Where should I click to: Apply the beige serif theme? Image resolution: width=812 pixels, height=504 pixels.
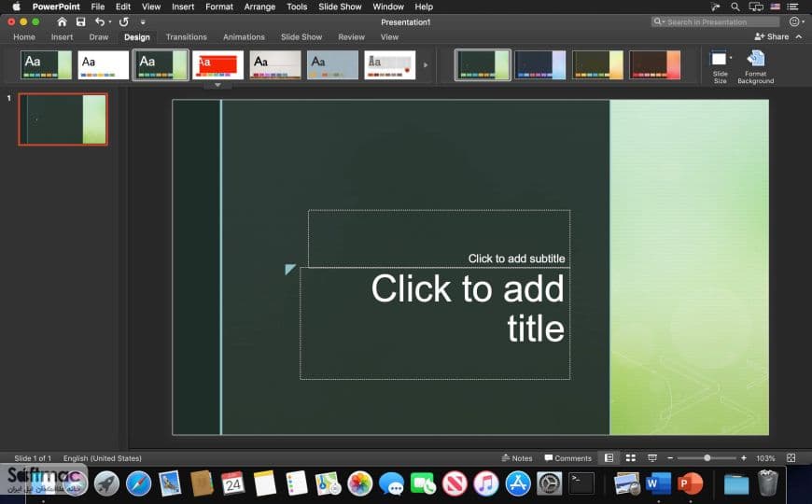click(275, 64)
